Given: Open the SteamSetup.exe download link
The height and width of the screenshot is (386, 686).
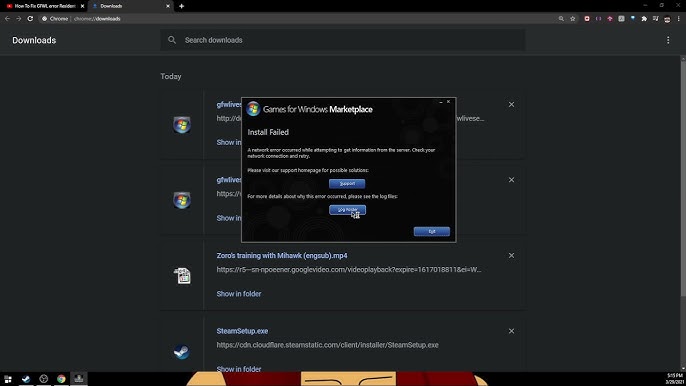Looking at the screenshot, I should tap(242, 331).
